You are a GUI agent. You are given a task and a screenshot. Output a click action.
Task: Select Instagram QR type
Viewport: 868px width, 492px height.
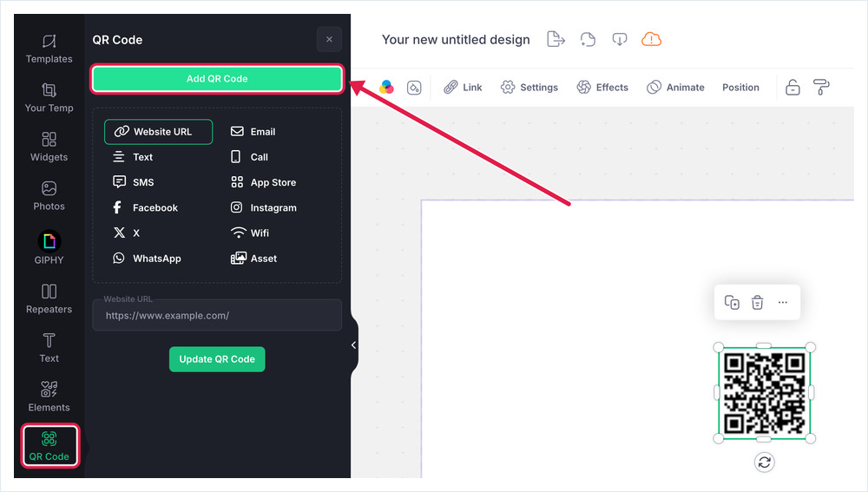pyautogui.click(x=264, y=207)
